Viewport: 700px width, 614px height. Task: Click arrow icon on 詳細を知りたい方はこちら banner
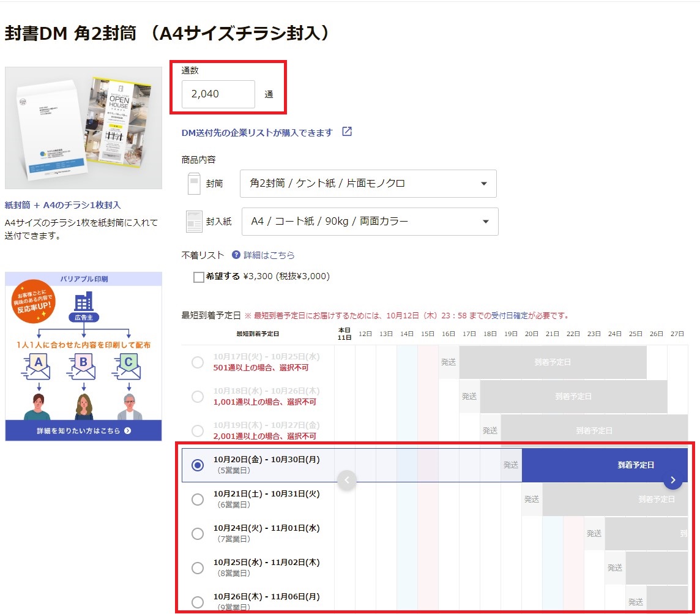128,431
